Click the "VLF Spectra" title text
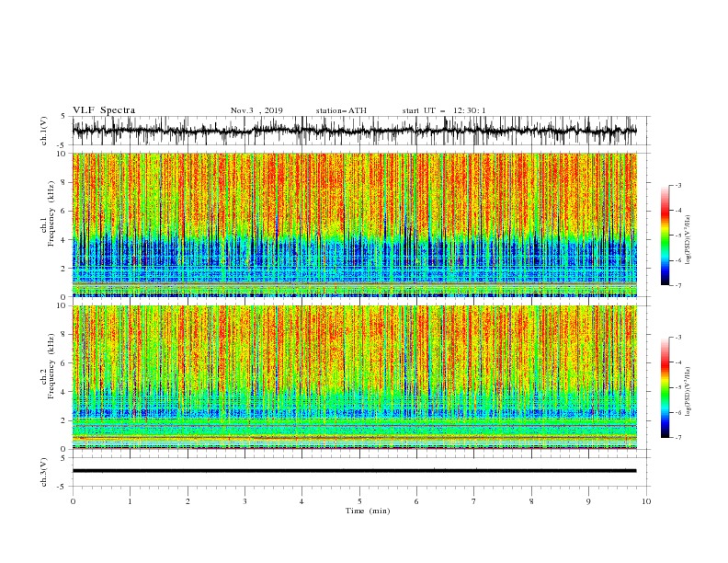728x563 pixels. pyautogui.click(x=104, y=110)
